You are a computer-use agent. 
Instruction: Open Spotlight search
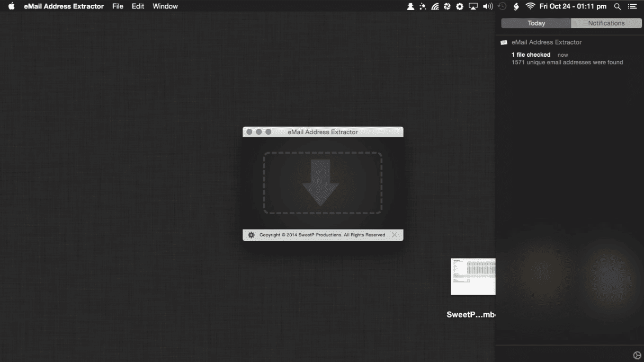click(x=618, y=6)
